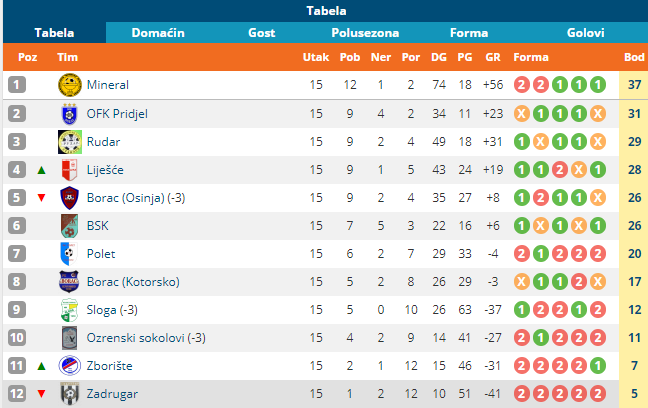Show the Golovi tab

click(585, 33)
